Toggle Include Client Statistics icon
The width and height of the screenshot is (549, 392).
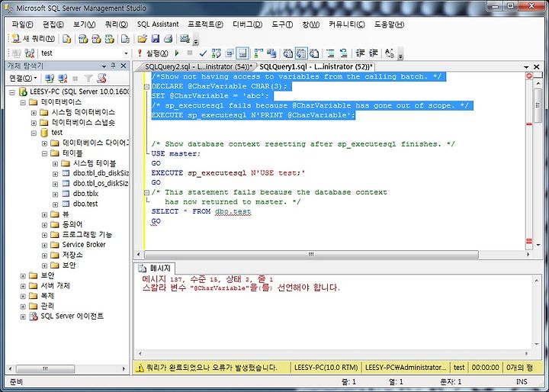[x=271, y=53]
